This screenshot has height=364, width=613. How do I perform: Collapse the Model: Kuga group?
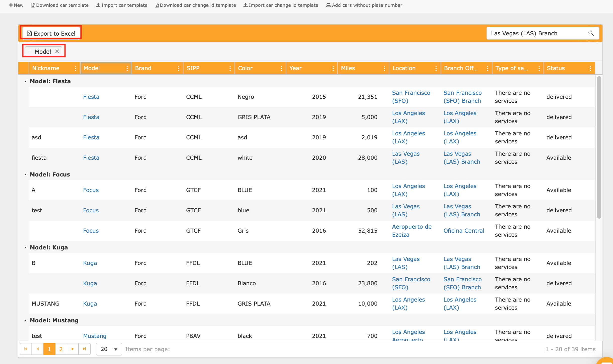coord(25,247)
